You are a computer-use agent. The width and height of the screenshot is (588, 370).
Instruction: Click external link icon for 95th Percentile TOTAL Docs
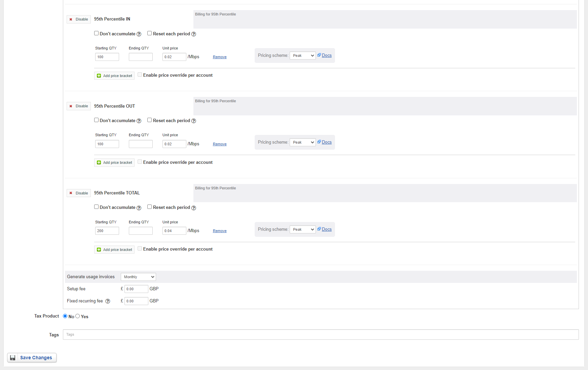click(319, 229)
